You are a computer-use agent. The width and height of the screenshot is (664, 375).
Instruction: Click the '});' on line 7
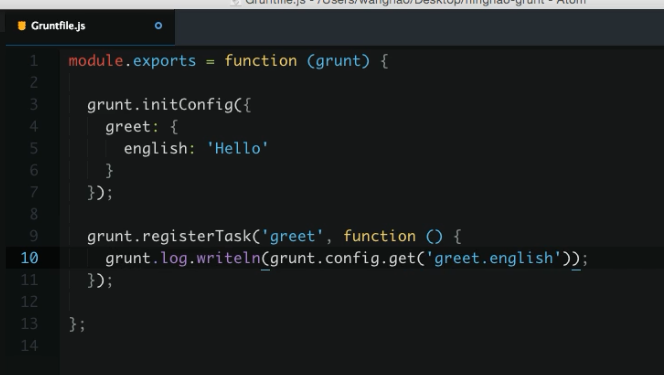(x=100, y=193)
